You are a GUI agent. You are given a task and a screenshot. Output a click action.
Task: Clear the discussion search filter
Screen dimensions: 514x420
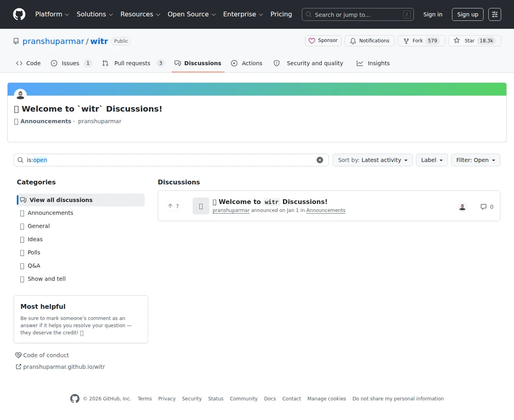pos(320,160)
